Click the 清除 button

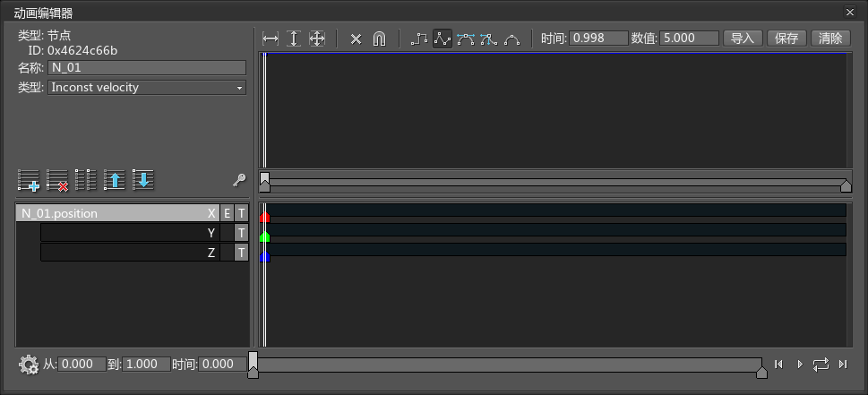[x=830, y=39]
